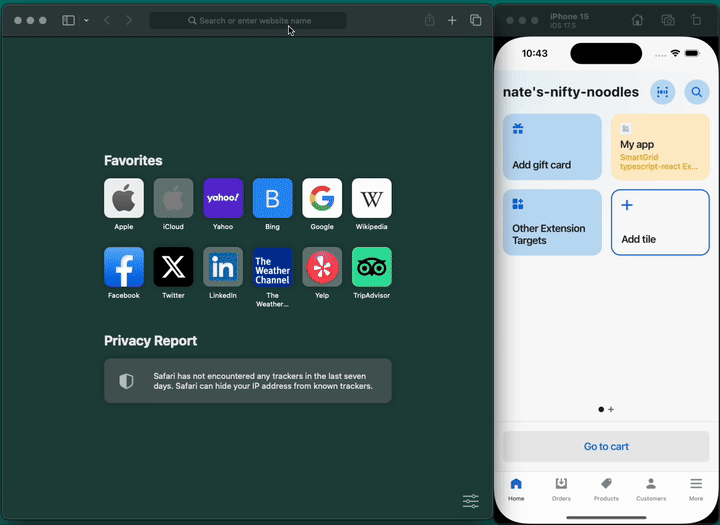Open the Wikipedia favorite
The image size is (720, 525).
tap(372, 198)
